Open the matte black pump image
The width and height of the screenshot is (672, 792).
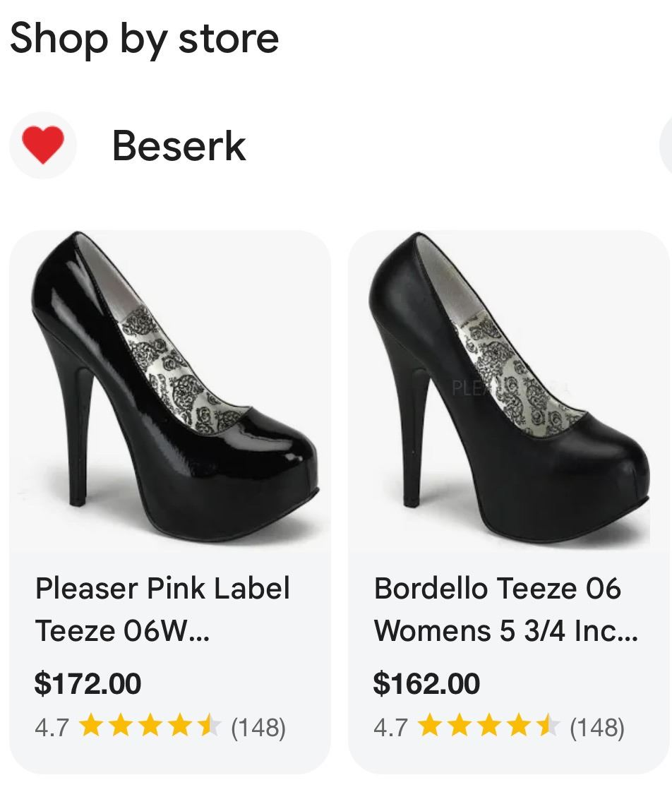[508, 388]
